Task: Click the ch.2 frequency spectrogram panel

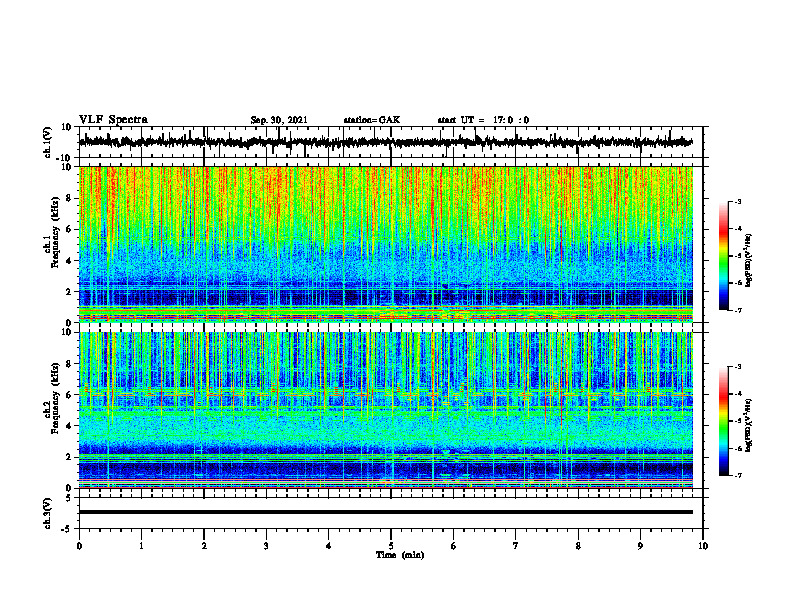Action: tap(386, 410)
